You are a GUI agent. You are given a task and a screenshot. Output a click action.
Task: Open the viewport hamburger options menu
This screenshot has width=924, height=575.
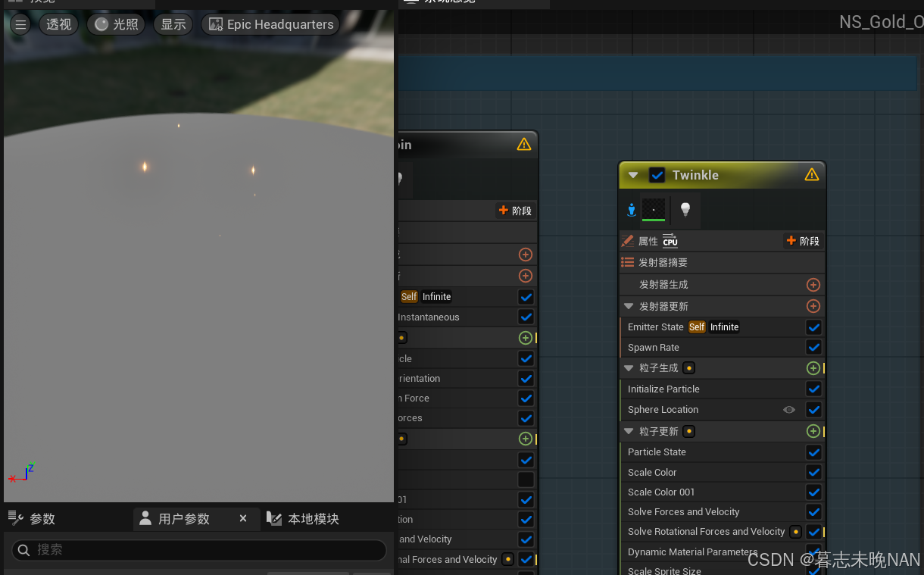point(20,25)
